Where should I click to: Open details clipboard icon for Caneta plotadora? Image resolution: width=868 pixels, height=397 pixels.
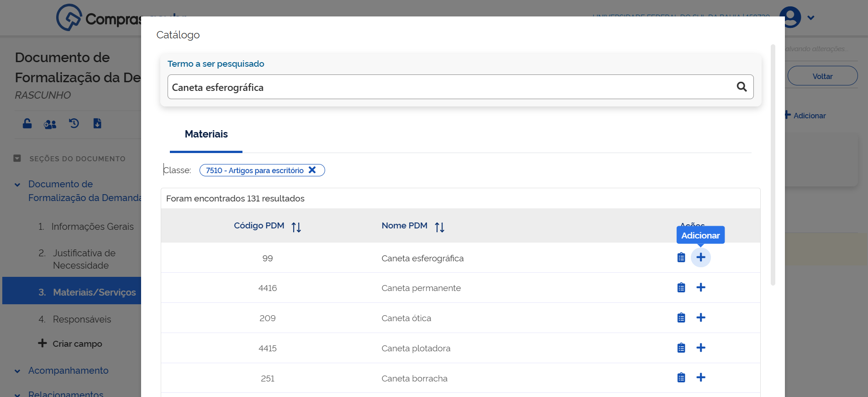(681, 348)
